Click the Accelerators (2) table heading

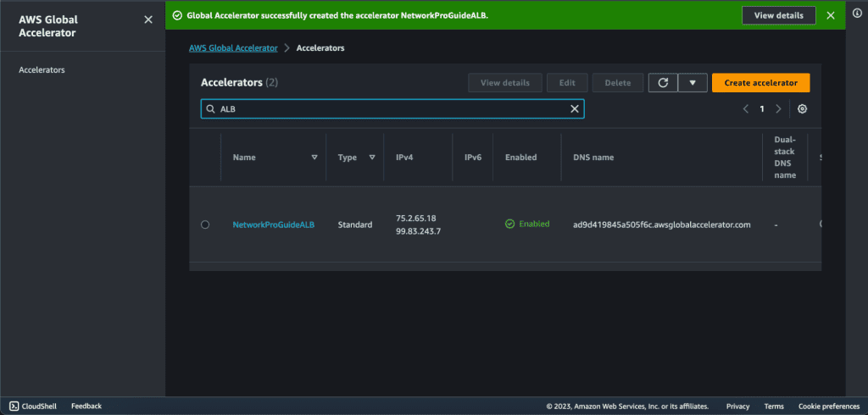[x=239, y=82]
